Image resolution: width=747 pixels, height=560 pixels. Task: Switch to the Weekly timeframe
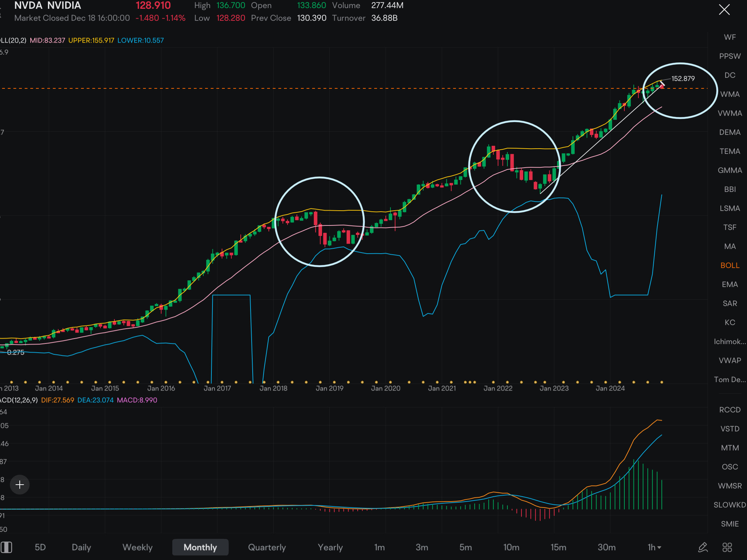pos(137,547)
